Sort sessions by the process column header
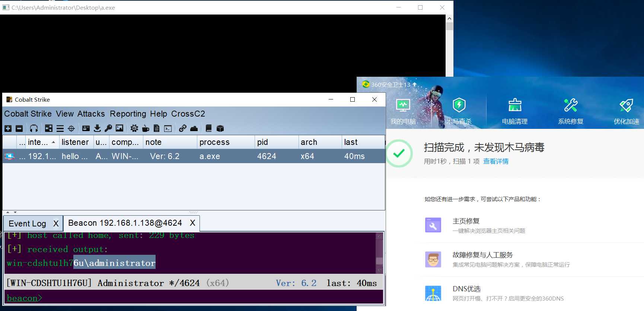 [226, 142]
